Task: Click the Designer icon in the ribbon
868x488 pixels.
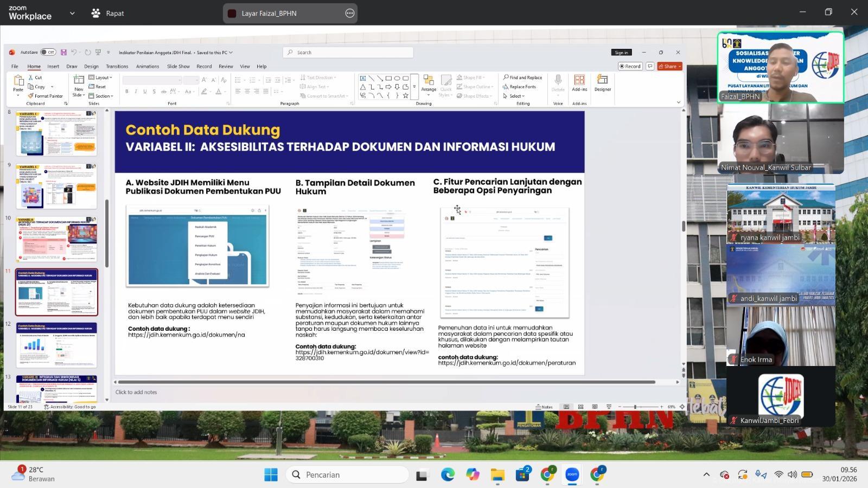Action: click(x=602, y=83)
